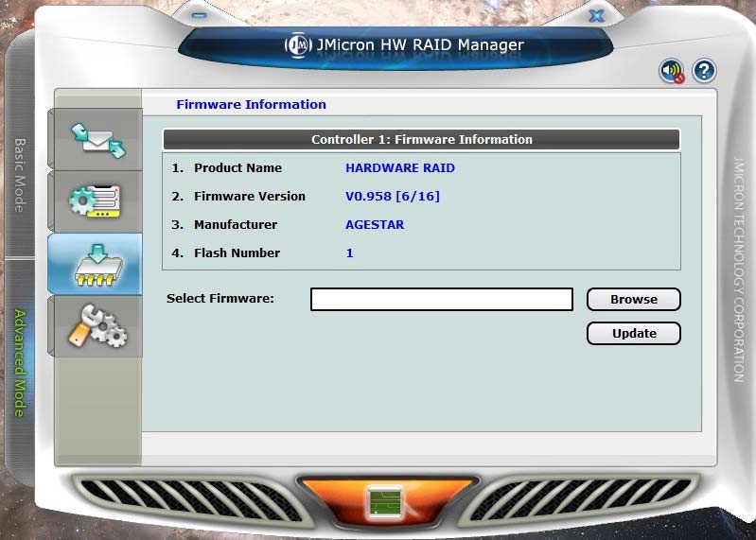
Task: Switch to the Basic Mode tab
Action: pyautogui.click(x=19, y=175)
